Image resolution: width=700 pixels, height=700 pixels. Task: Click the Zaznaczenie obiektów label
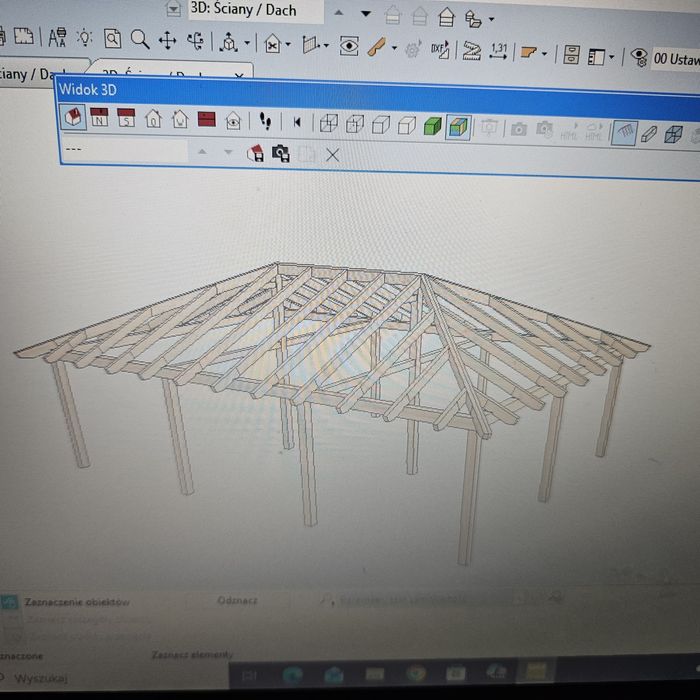click(x=77, y=602)
